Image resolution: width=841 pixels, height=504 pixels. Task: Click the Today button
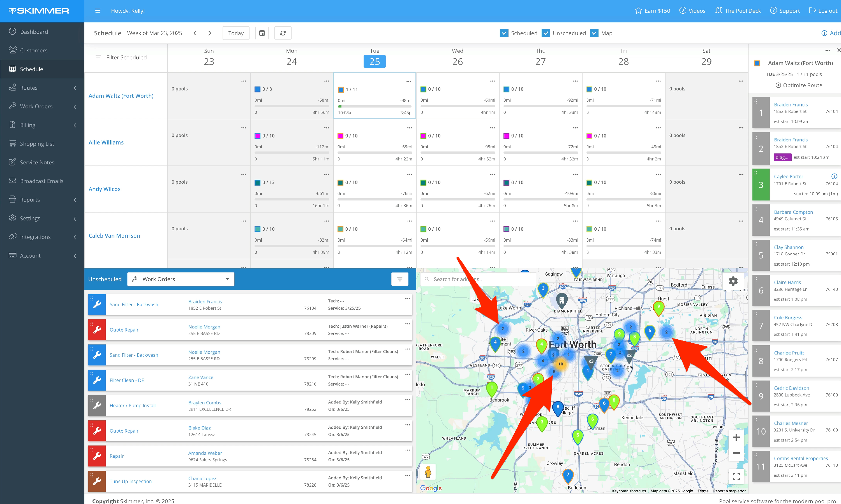(x=236, y=33)
